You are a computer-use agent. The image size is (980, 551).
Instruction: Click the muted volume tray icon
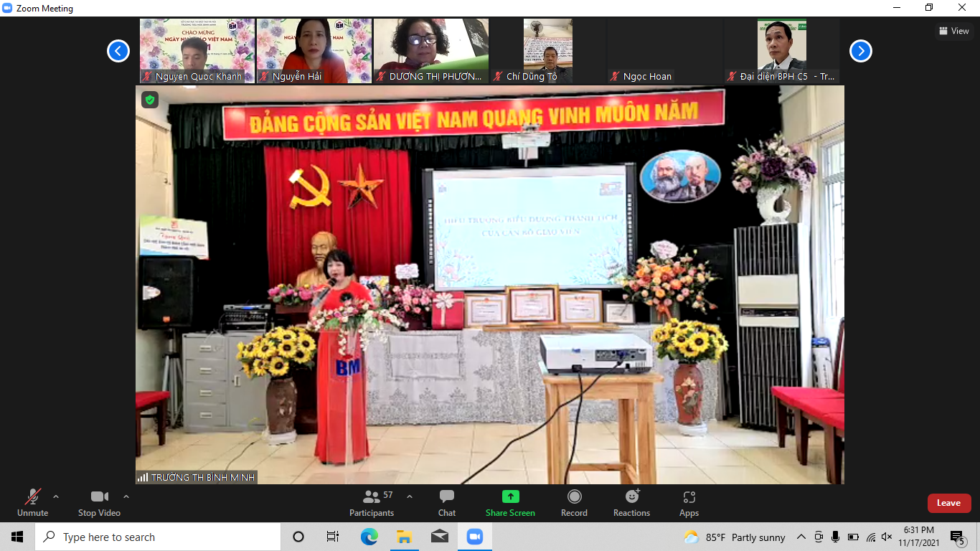[887, 537]
